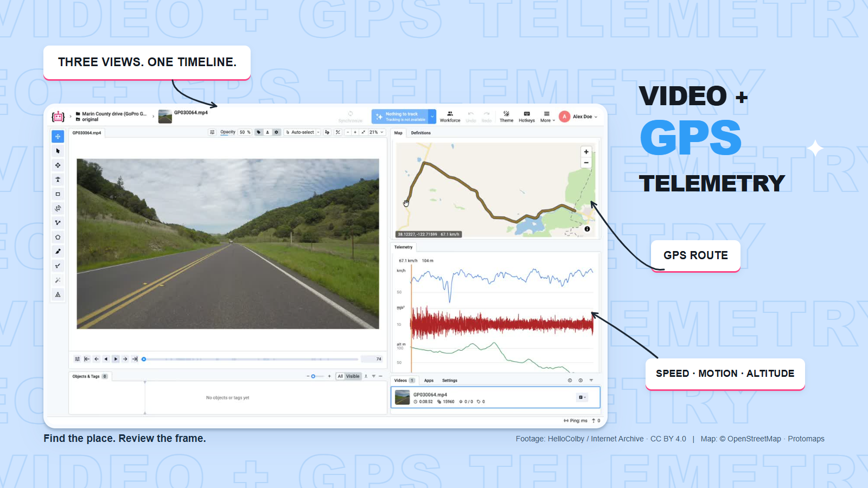Toggle tag visibility icon next to Opacity
868x488 pixels.
point(259,132)
